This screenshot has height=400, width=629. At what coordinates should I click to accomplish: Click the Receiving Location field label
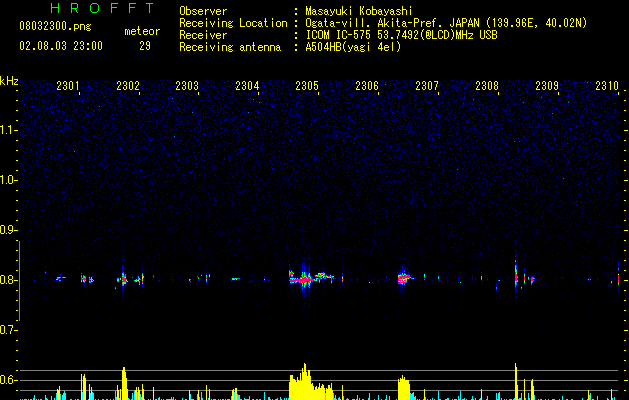point(233,23)
